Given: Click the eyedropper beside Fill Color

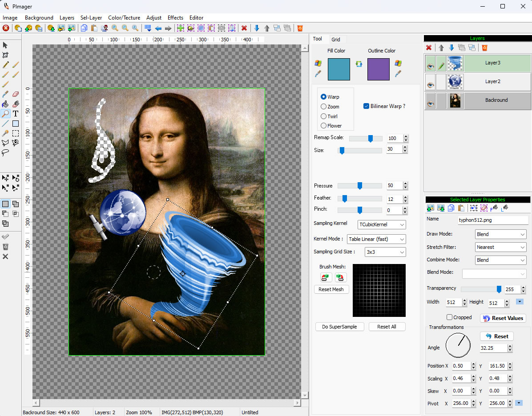Looking at the screenshot, I should 318,73.
